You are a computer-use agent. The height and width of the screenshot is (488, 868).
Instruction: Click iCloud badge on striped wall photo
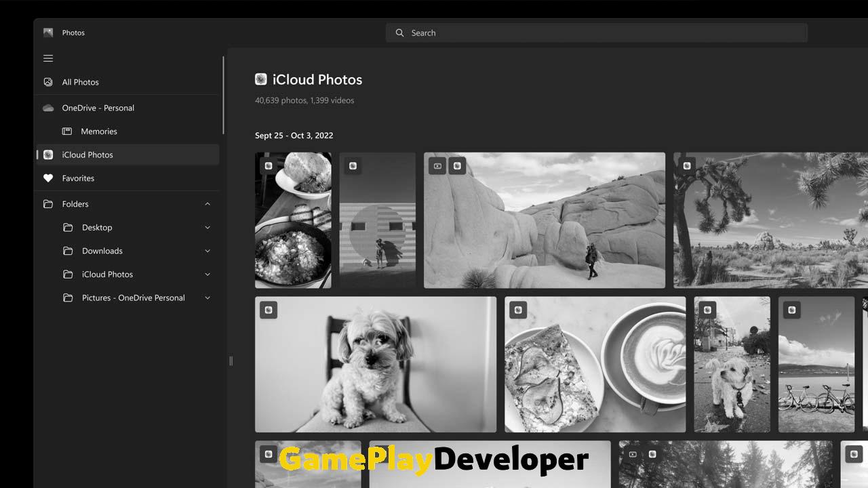pyautogui.click(x=353, y=166)
